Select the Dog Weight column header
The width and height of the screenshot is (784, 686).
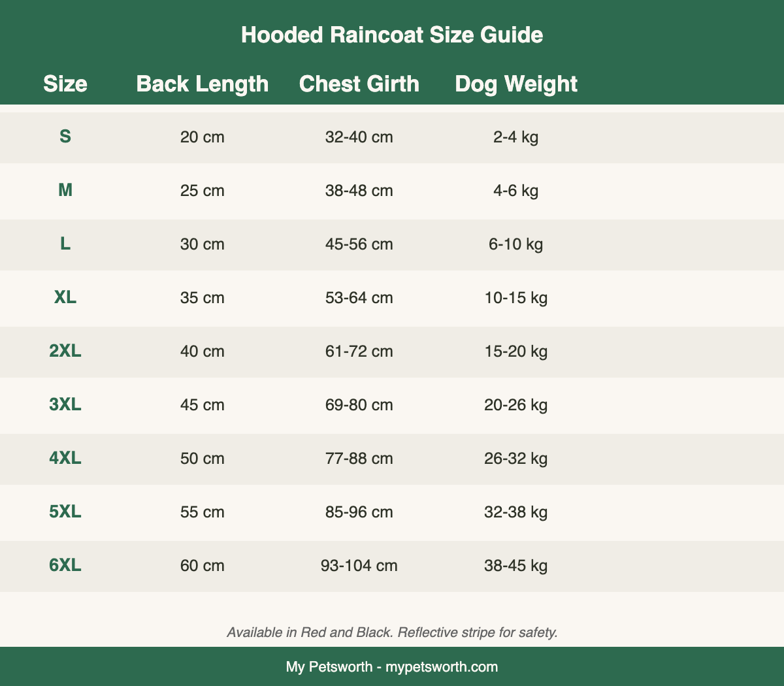click(516, 84)
